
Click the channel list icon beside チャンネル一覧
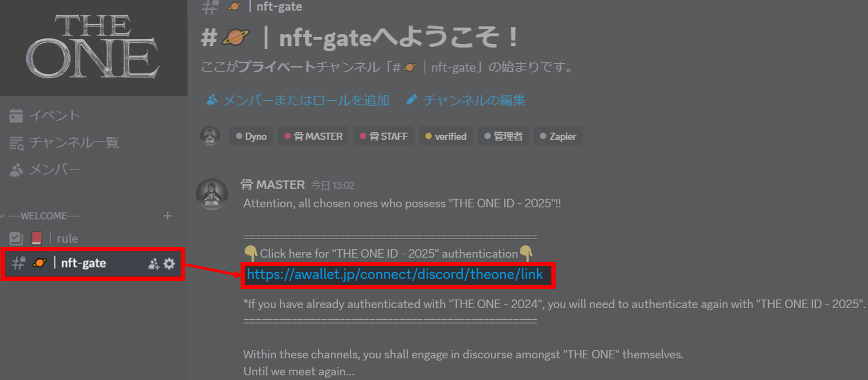[16, 143]
